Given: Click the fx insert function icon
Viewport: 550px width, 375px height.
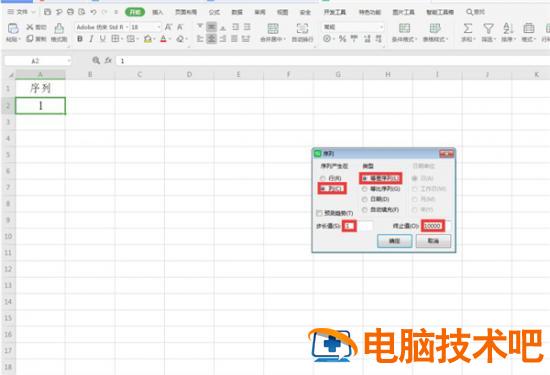Looking at the screenshot, I should 108,61.
